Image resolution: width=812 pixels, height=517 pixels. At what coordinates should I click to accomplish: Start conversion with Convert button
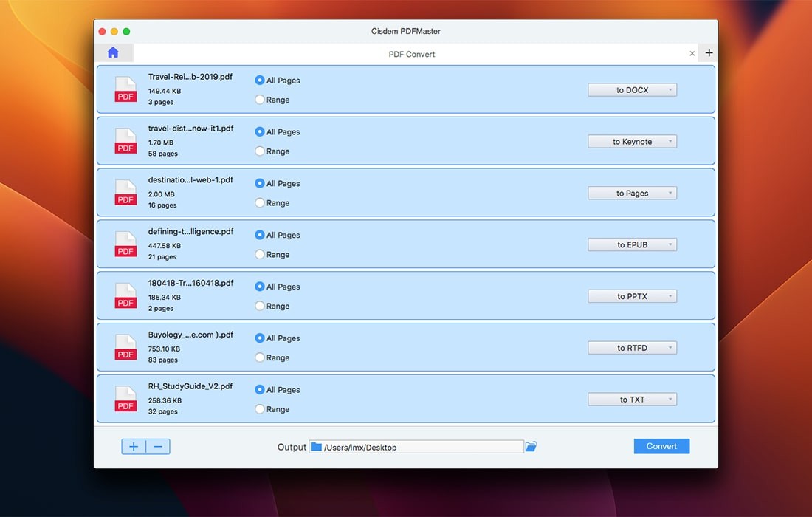pos(661,446)
